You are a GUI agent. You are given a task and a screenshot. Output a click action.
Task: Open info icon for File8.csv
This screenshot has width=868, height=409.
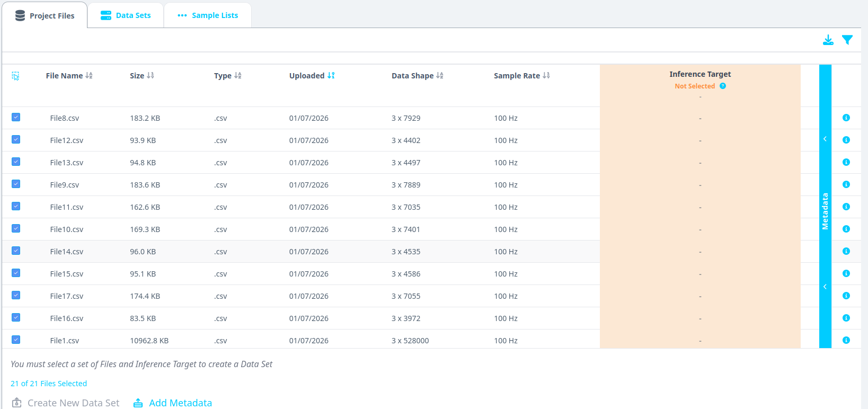(846, 118)
